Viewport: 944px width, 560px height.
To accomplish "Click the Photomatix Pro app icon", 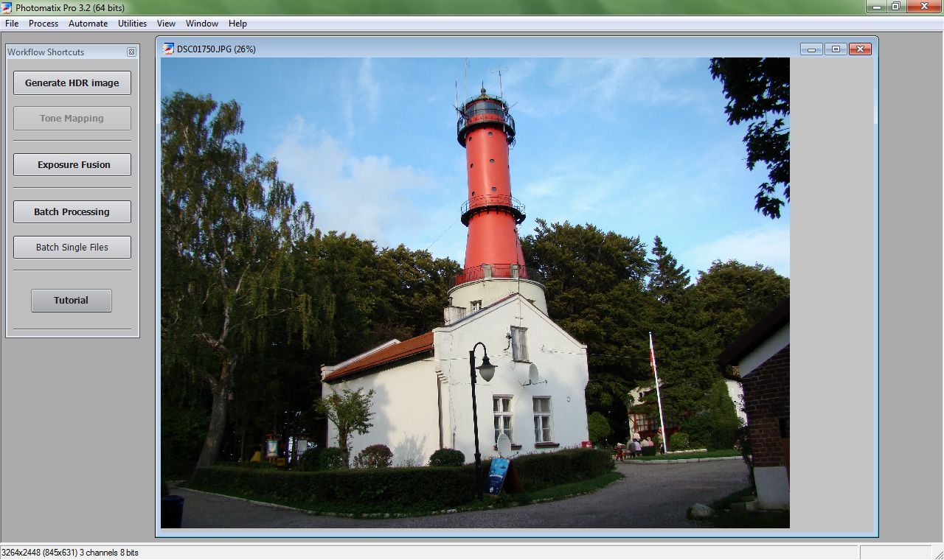I will point(7,7).
